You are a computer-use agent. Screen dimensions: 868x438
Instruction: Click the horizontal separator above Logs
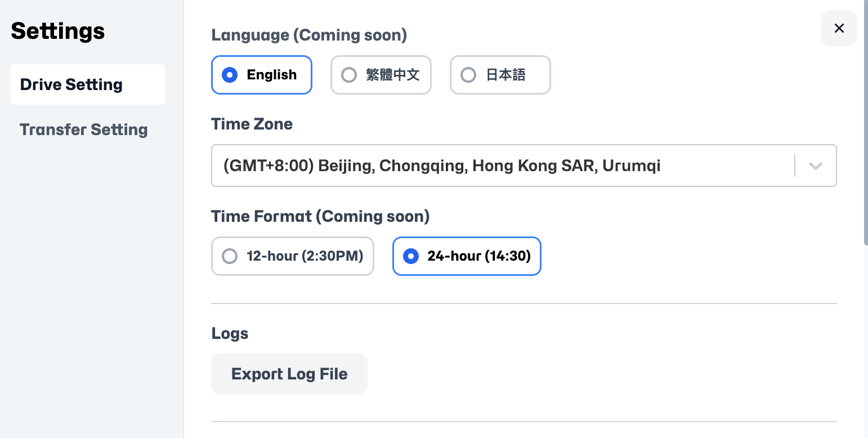[524, 303]
